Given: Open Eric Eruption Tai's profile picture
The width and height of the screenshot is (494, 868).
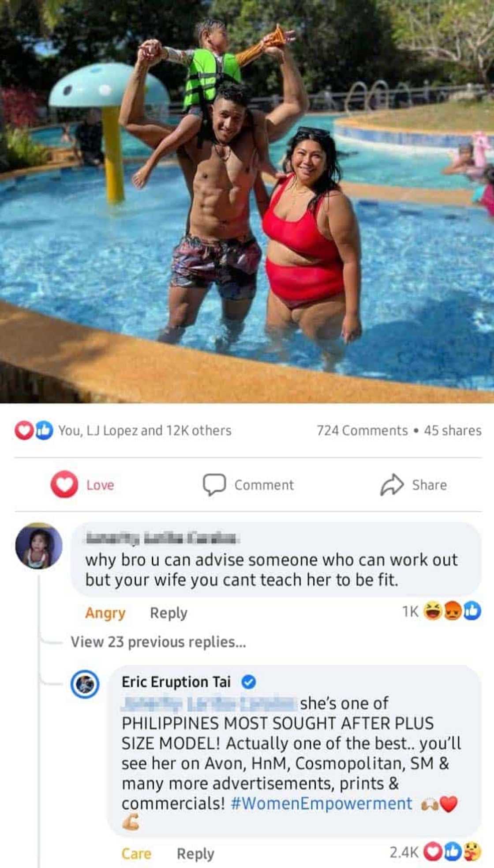Looking at the screenshot, I should [85, 684].
